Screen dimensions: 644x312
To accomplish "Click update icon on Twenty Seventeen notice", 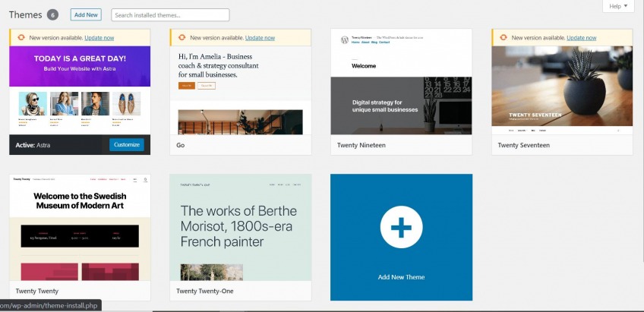I will (503, 37).
